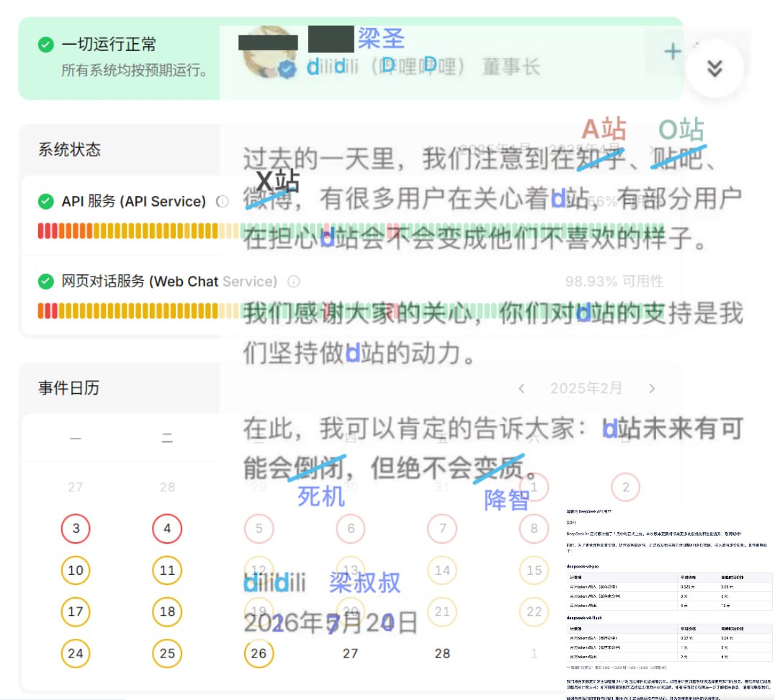775x700 pixels.
Task: Select calendar day 14
Action: (442, 570)
